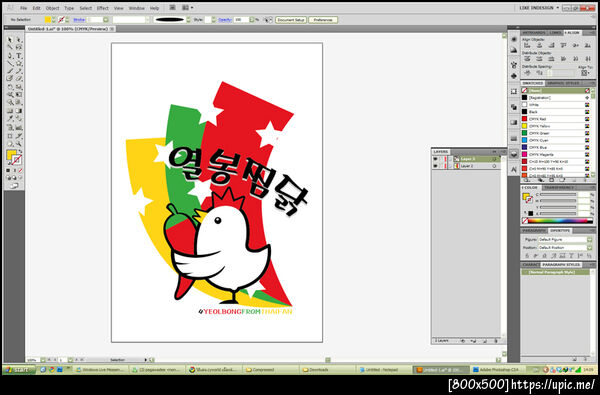Open the Opacity value dropdown
This screenshot has height=395, width=600.
click(252, 20)
